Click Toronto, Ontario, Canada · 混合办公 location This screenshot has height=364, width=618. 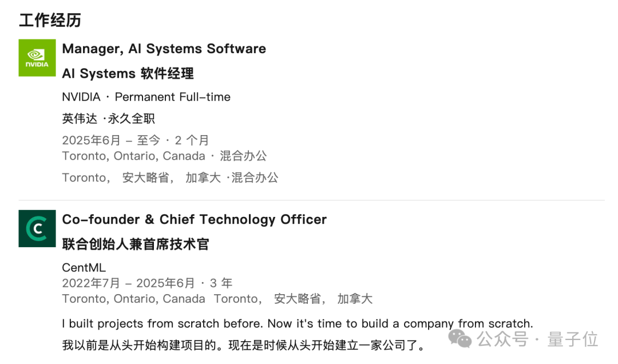tap(164, 156)
